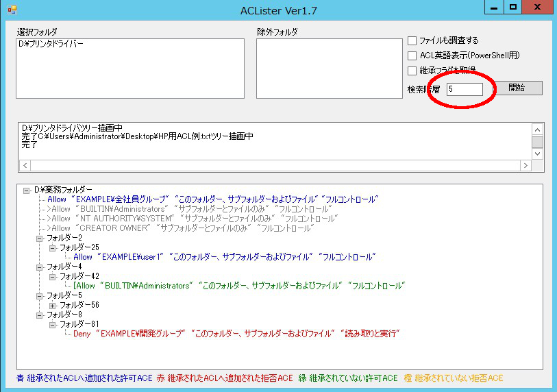The height and width of the screenshot is (392, 557).
Task: Select the フォルダー8 tree label
Action: click(64, 315)
